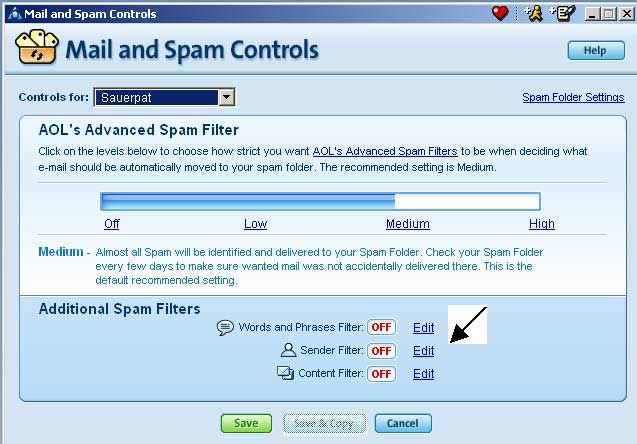Open Spam Folder Settings link
Image resolution: width=637 pixels, height=444 pixels.
[573, 97]
